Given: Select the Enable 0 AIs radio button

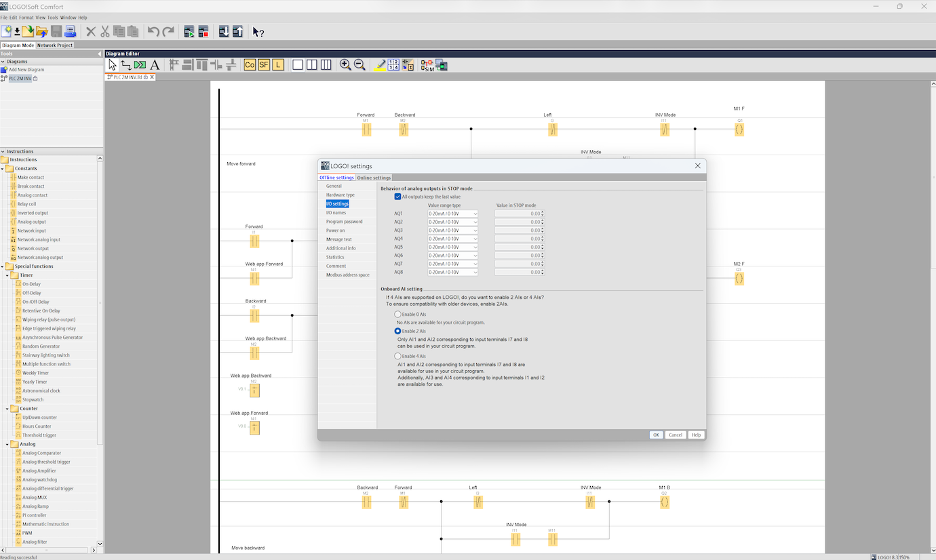Looking at the screenshot, I should [398, 315].
